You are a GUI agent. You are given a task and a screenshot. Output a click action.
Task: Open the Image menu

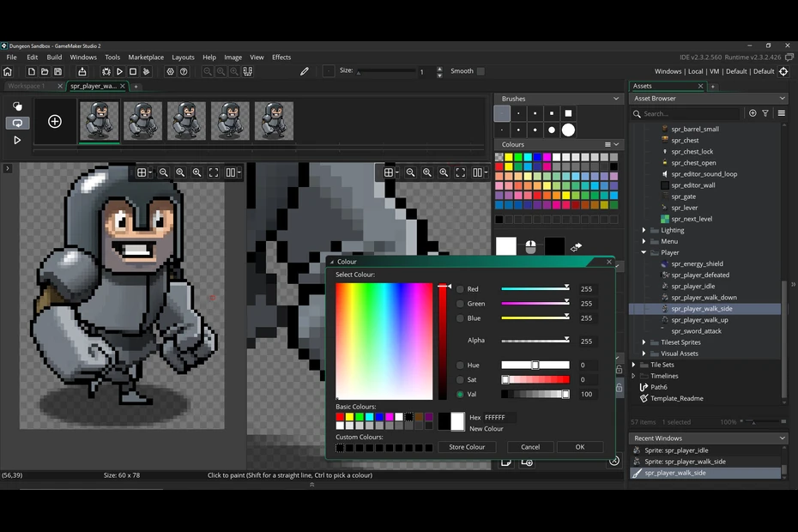click(233, 57)
